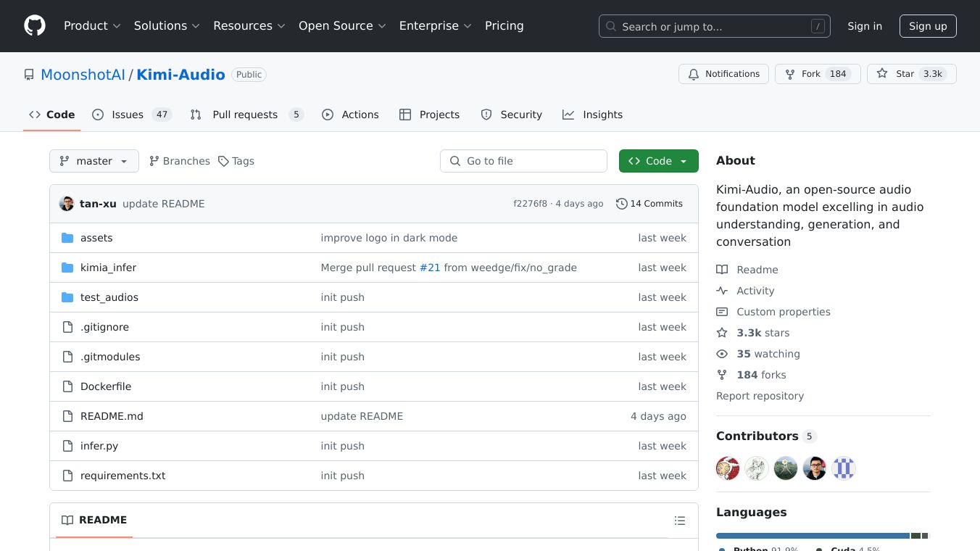
Task: Click the Python language bar segment
Action: (812, 536)
